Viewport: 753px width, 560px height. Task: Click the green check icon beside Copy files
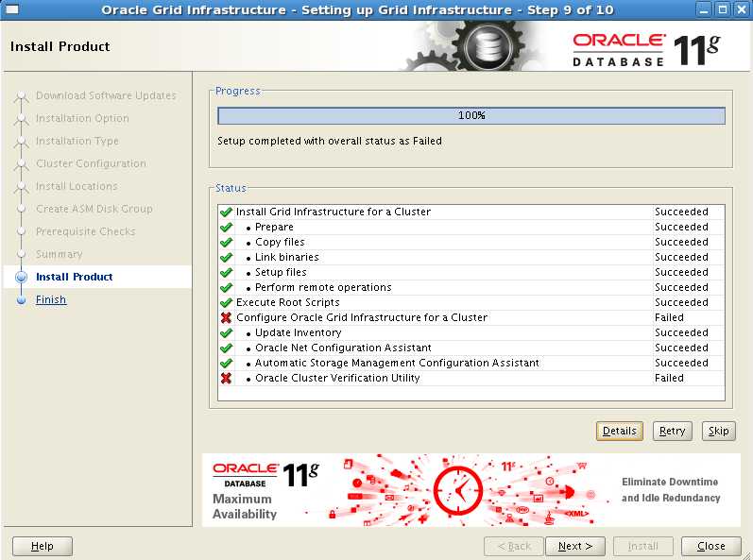click(226, 242)
